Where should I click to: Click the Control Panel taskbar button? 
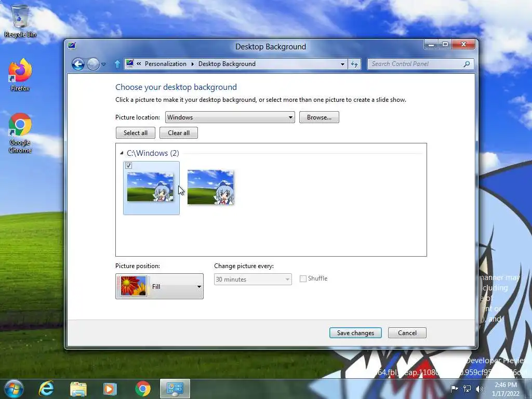tap(175, 389)
